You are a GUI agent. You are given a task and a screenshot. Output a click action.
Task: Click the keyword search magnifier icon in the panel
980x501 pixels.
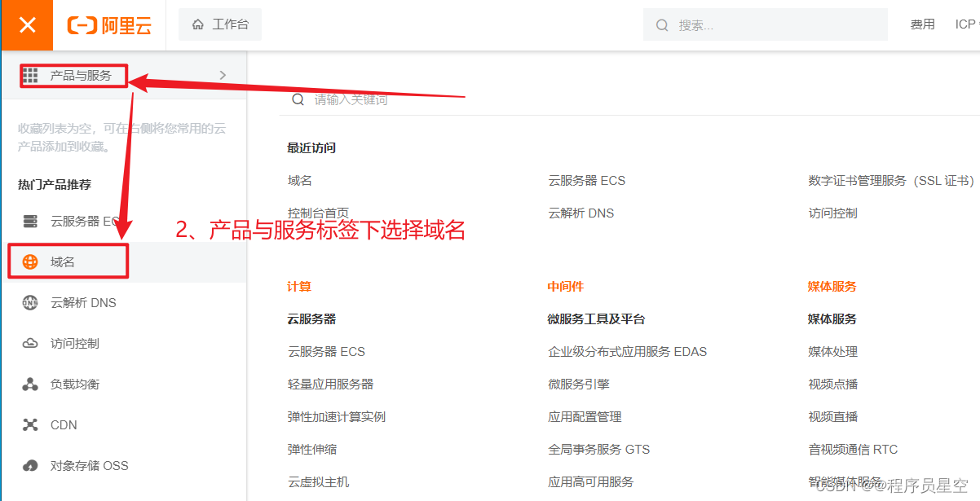tap(298, 99)
